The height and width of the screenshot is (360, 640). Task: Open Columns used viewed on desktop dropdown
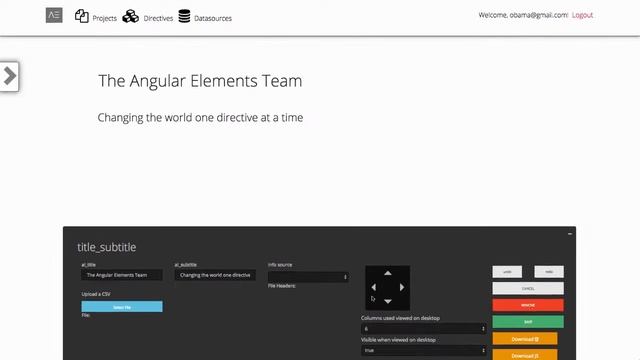[423, 329]
